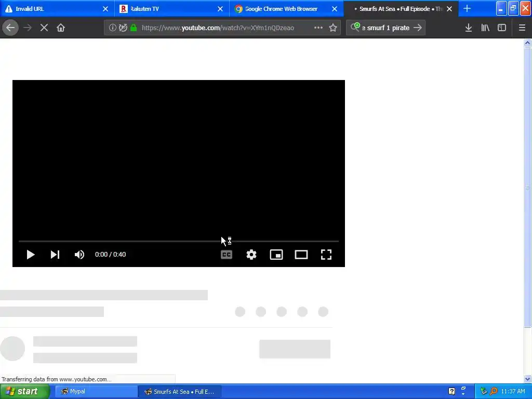
Task: Play the YouTube video
Action: 31,255
